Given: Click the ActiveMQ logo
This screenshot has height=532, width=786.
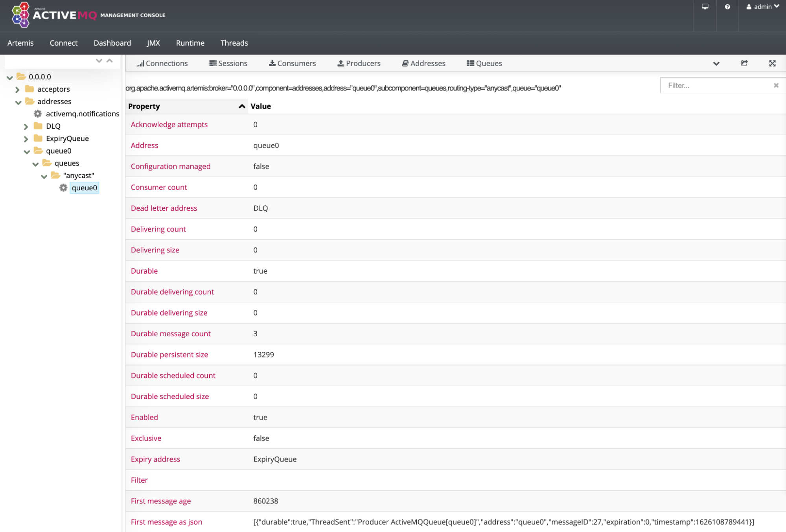Looking at the screenshot, I should pyautogui.click(x=20, y=15).
